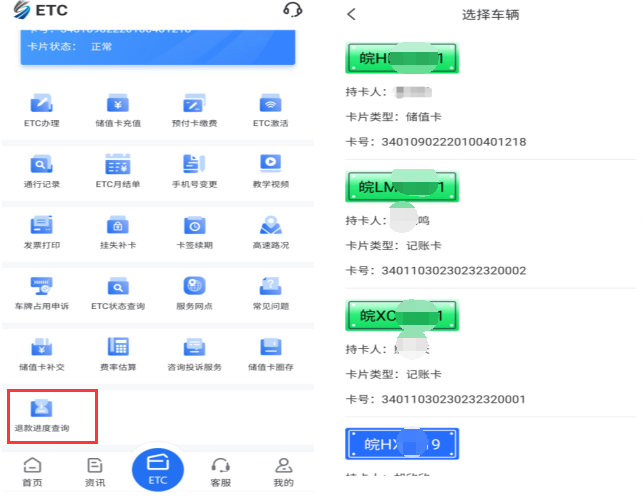This screenshot has width=643, height=497.
Task: Switch to 资讯 news tab
Action: pyautogui.click(x=95, y=472)
